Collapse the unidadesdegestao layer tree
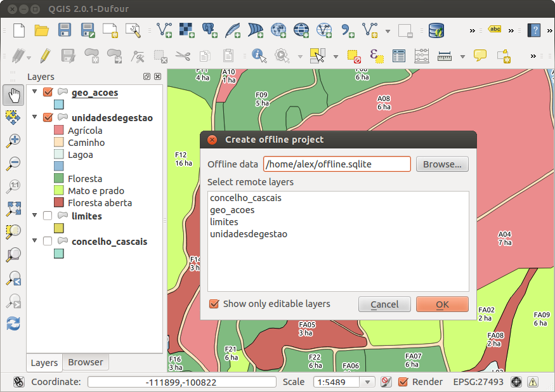The image size is (555, 392). pyautogui.click(x=35, y=117)
